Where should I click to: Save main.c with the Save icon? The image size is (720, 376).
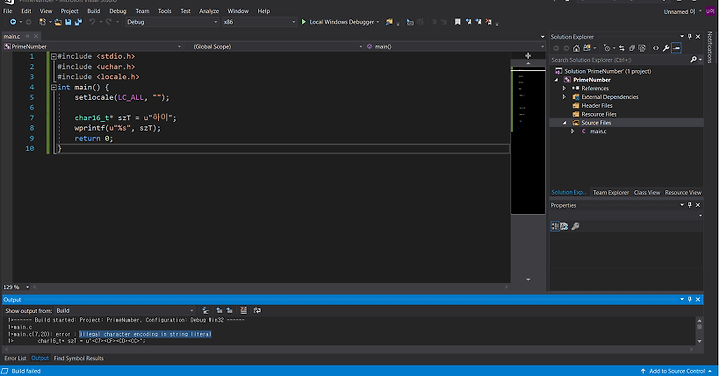coord(68,22)
